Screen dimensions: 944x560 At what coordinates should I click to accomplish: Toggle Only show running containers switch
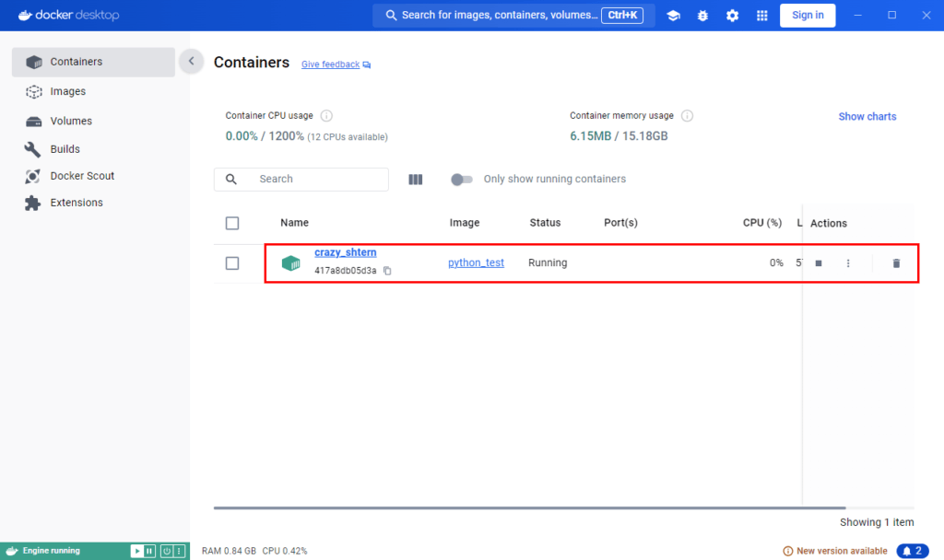(x=461, y=180)
